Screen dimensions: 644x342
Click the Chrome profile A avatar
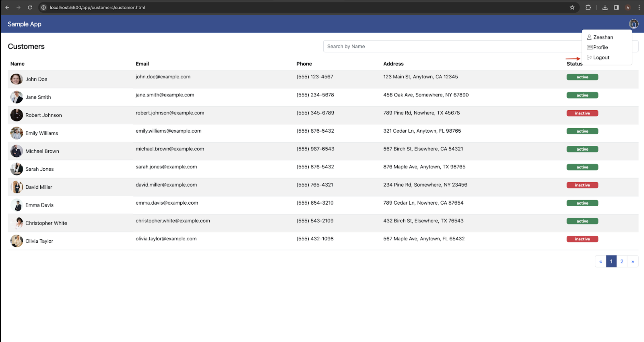(627, 7)
